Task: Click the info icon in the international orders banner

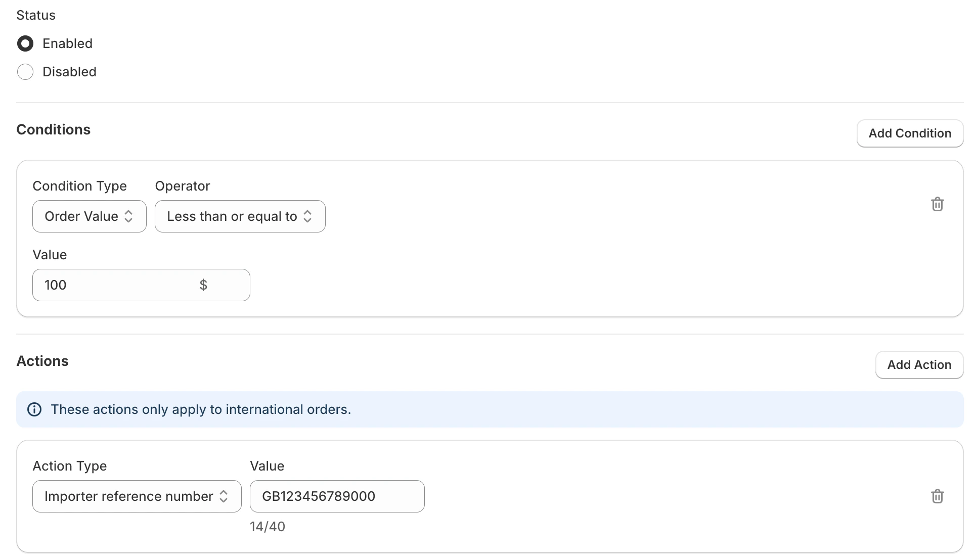Action: (34, 409)
